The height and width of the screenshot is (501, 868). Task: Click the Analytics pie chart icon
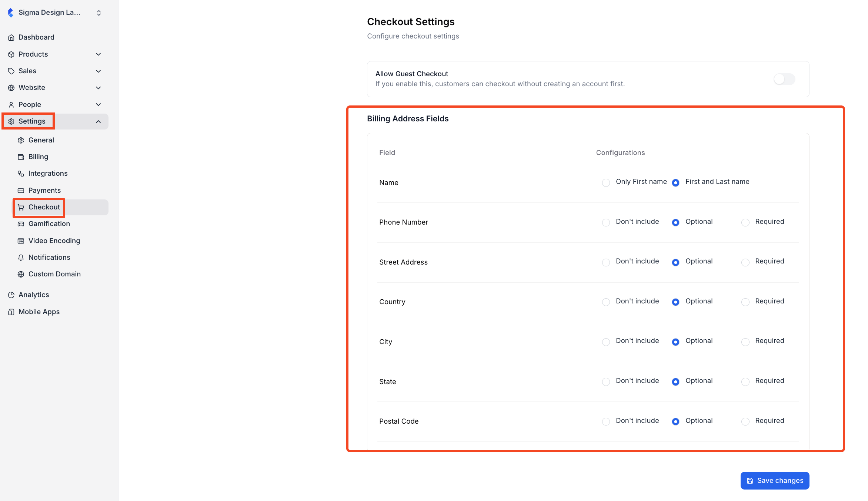pos(11,295)
